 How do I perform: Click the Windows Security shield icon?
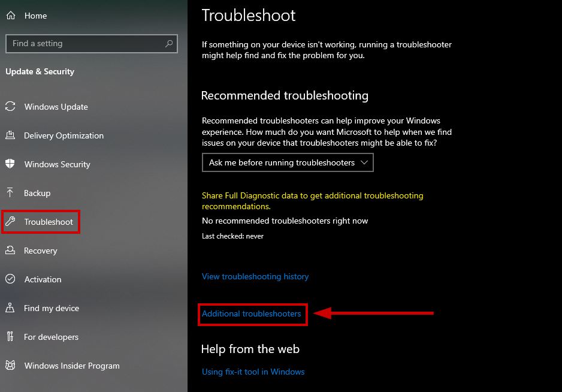[10, 164]
